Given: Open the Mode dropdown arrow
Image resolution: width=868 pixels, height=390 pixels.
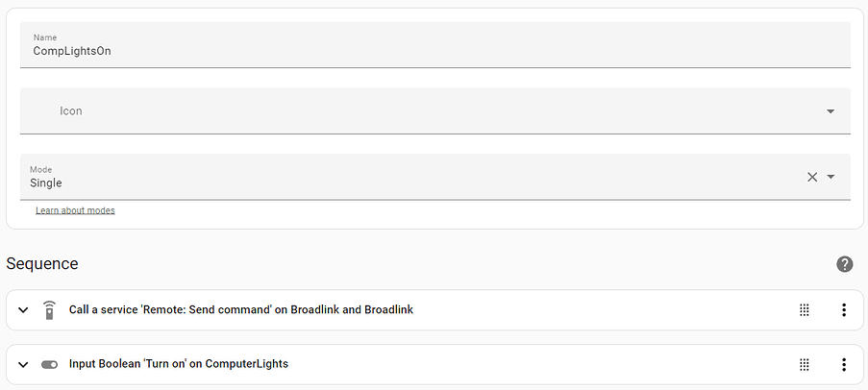Looking at the screenshot, I should point(831,177).
